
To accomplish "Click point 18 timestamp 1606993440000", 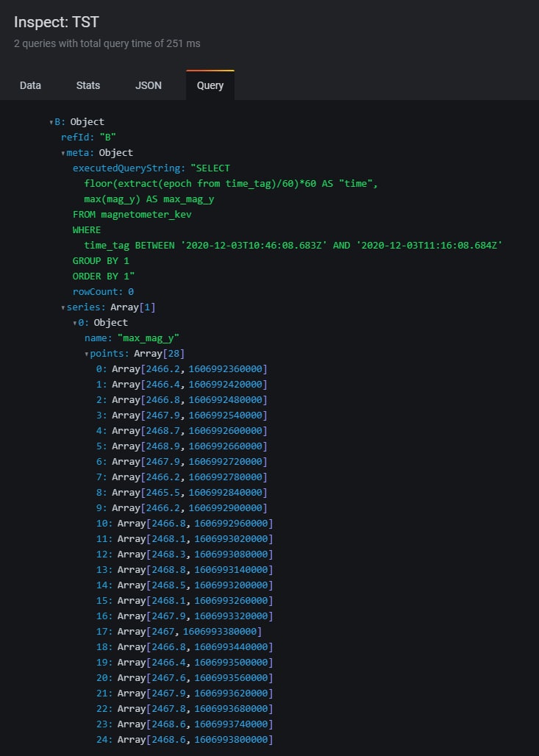I will 232,646.
